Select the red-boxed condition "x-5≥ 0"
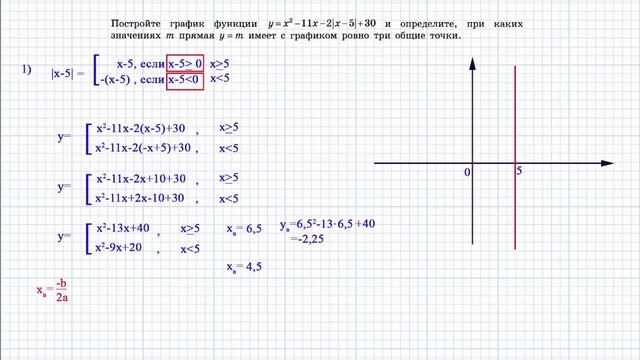 (x=185, y=63)
